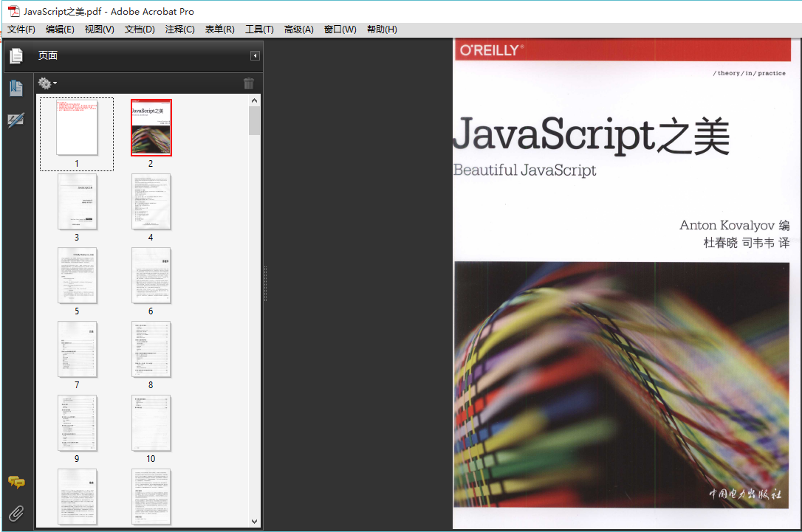Open the Signatures panel icon in sidebar
The height and width of the screenshot is (532, 802).
pyautogui.click(x=16, y=120)
